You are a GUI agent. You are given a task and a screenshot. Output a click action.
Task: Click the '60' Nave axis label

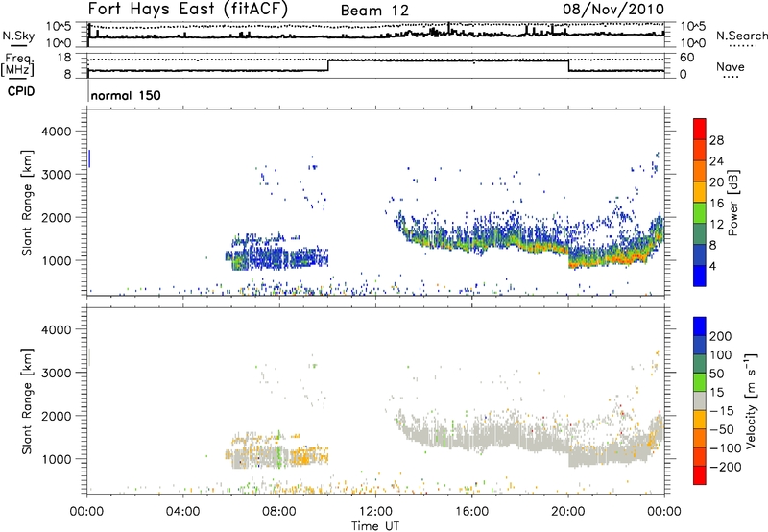[687, 58]
